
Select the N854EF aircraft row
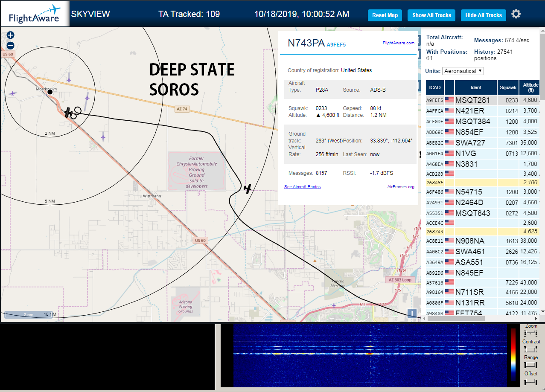click(483, 132)
